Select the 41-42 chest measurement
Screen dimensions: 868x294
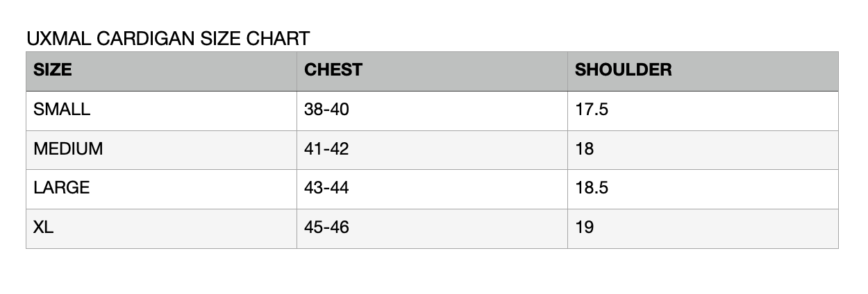tap(326, 149)
